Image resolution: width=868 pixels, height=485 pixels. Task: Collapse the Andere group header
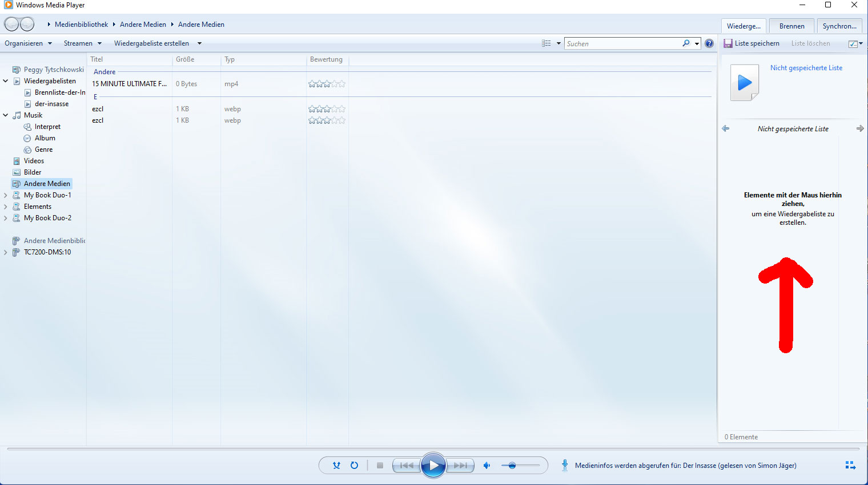[x=105, y=72]
